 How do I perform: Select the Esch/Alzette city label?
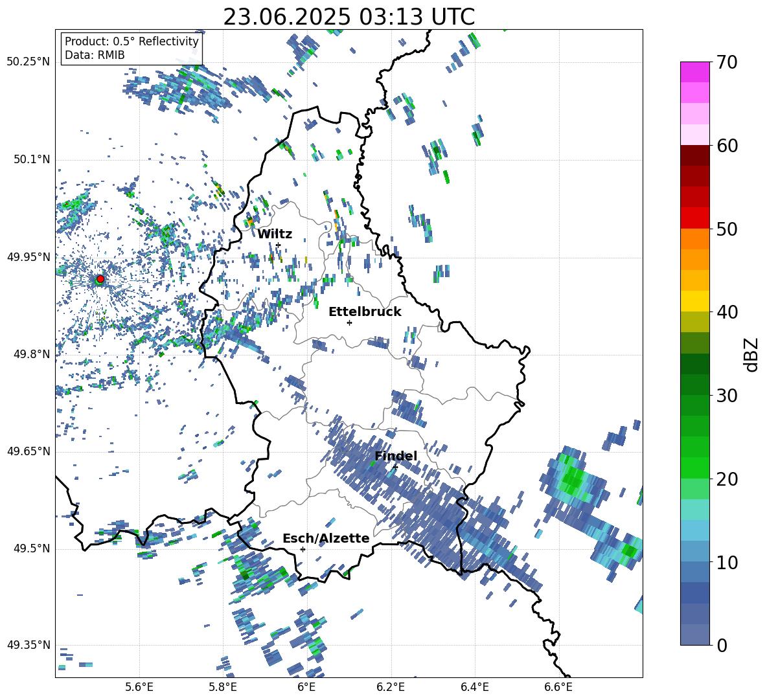tap(326, 539)
